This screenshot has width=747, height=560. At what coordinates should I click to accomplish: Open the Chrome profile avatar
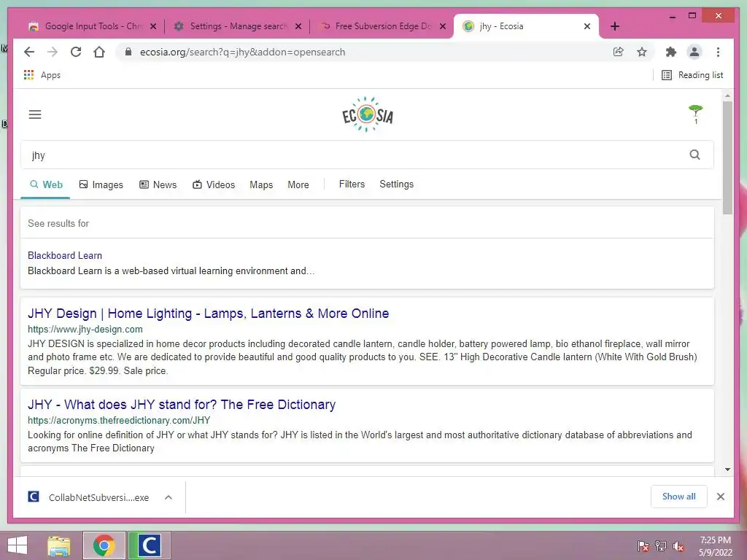coord(694,52)
